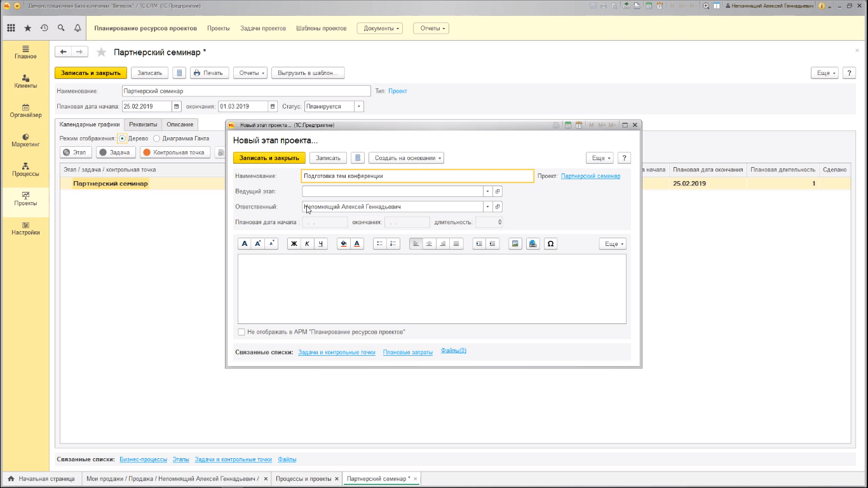Open zoom scale icon in main title bar
This screenshot has width=868, height=488.
(707, 6)
